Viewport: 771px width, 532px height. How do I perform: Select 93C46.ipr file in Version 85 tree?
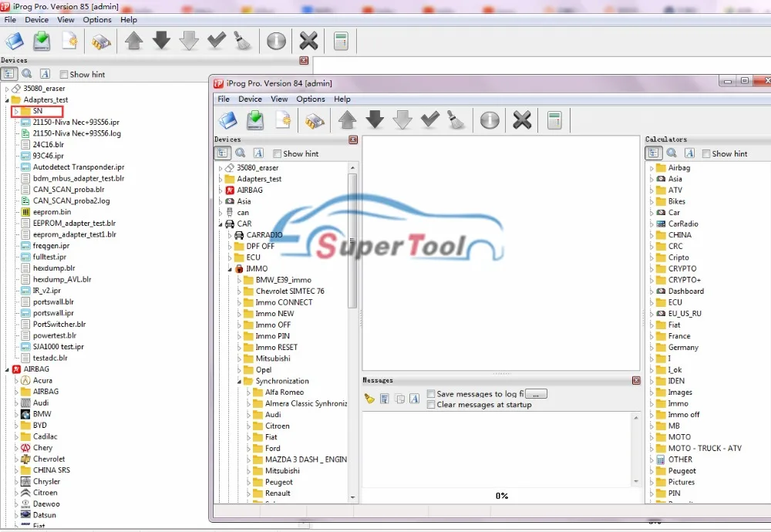48,156
